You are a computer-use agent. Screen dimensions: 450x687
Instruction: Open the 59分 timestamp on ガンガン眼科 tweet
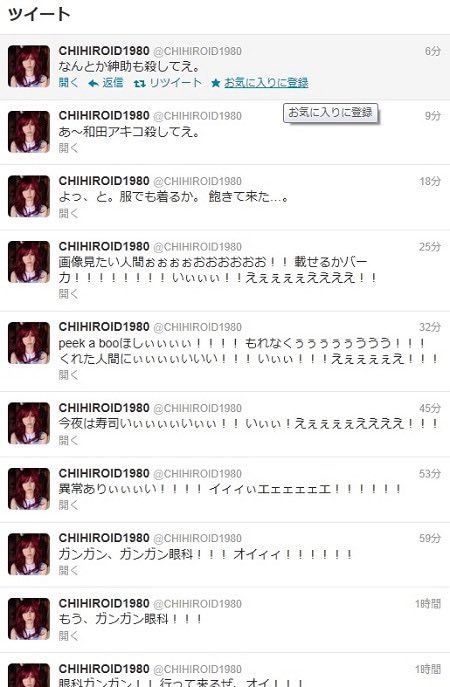pos(430,538)
